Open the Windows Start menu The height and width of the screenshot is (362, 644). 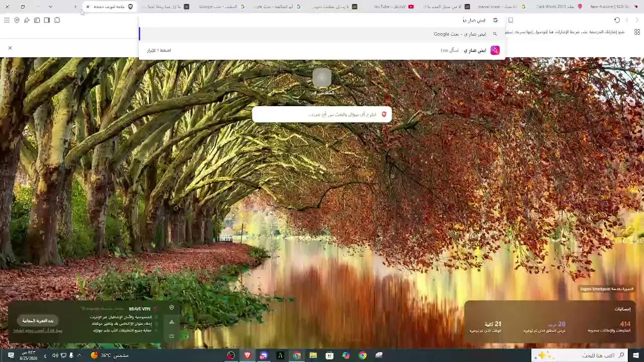click(x=636, y=355)
